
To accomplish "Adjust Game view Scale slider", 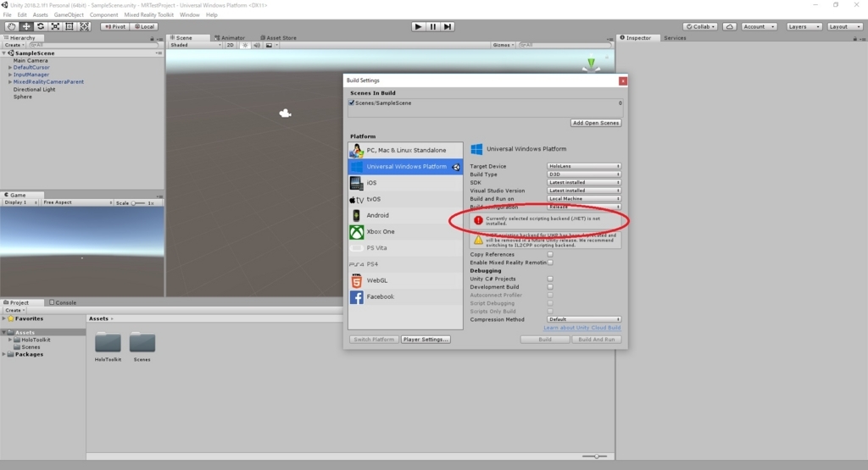I will pos(137,203).
